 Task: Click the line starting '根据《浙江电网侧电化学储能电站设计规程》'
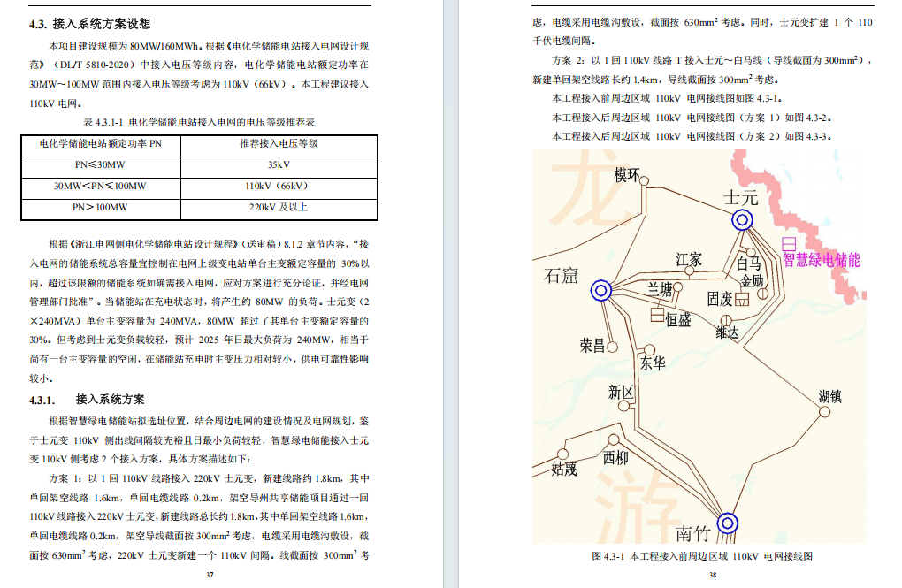[210, 245]
